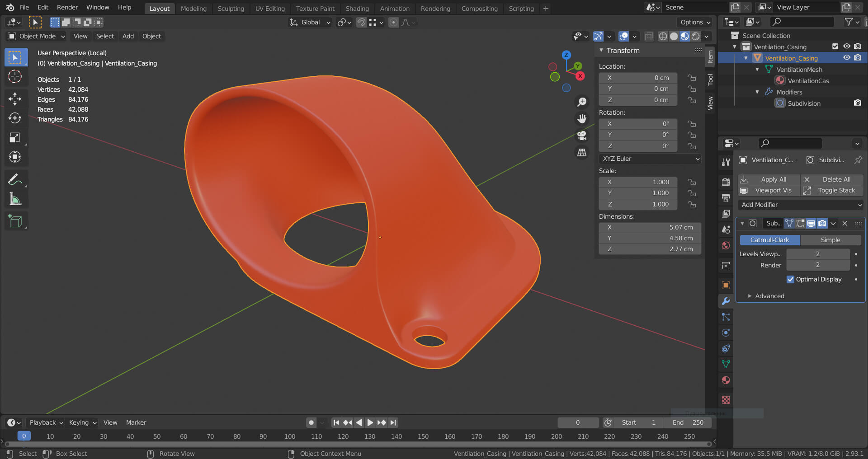The image size is (868, 459).
Task: Open the XYZ Euler rotation mode dropdown
Action: click(x=650, y=159)
